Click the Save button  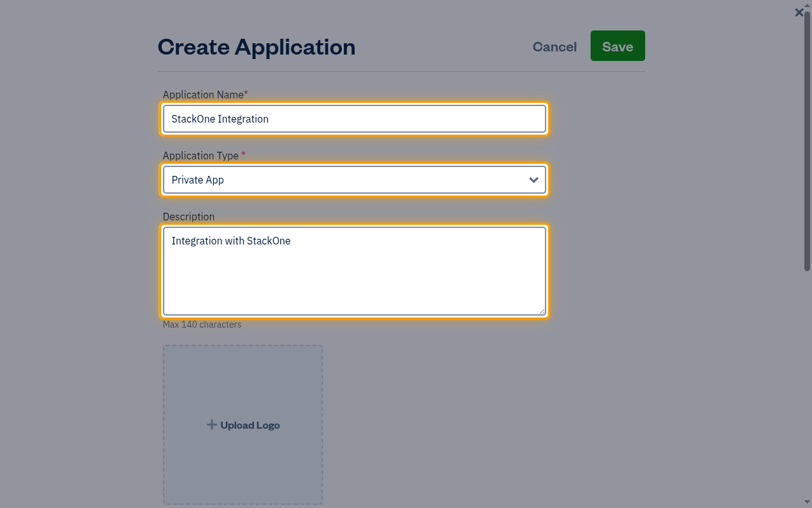click(617, 46)
